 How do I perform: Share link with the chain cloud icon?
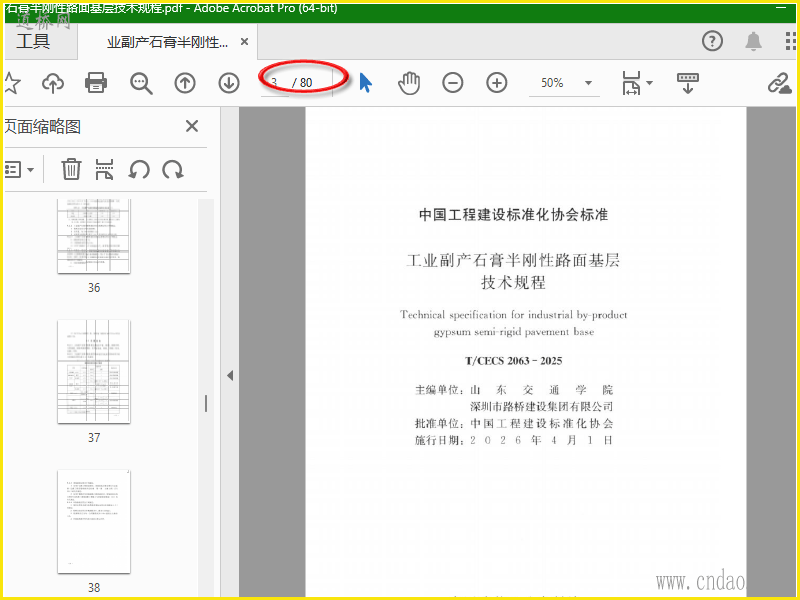click(x=779, y=83)
